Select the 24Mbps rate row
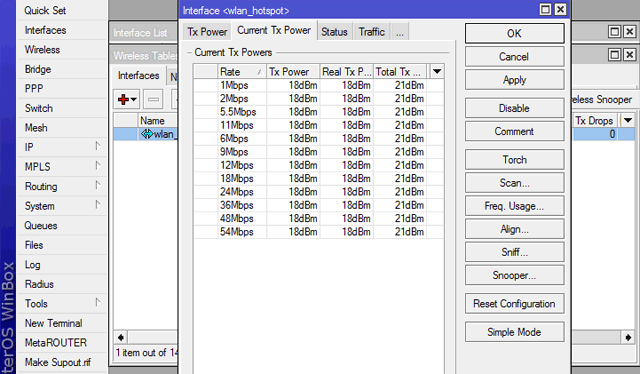Screen dimensions: 640x374 319,192
